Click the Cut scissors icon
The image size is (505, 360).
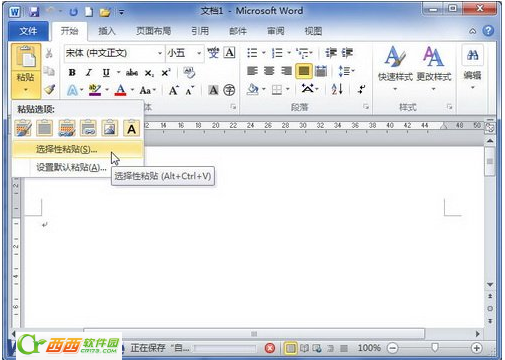click(49, 53)
